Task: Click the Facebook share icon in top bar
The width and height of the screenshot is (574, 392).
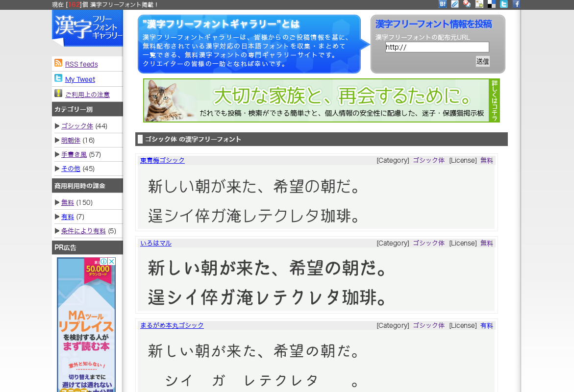Action: 516,4
